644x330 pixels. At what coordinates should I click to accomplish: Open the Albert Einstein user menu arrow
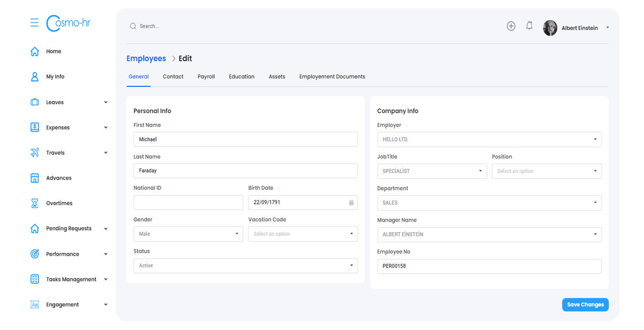(608, 28)
